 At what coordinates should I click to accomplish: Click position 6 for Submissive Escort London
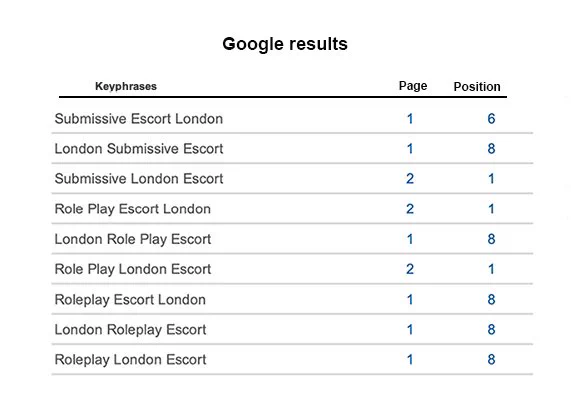point(491,119)
